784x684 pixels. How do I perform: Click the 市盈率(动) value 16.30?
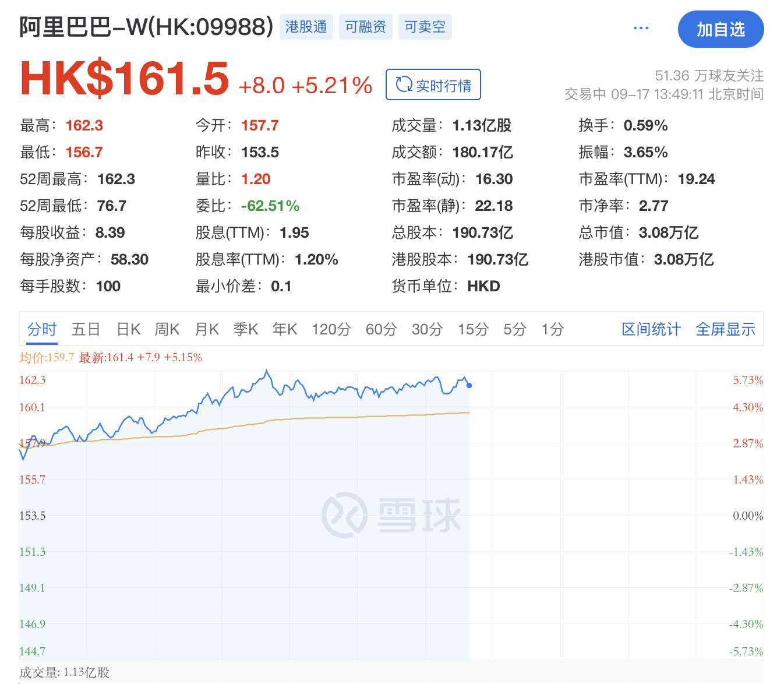pos(494,179)
